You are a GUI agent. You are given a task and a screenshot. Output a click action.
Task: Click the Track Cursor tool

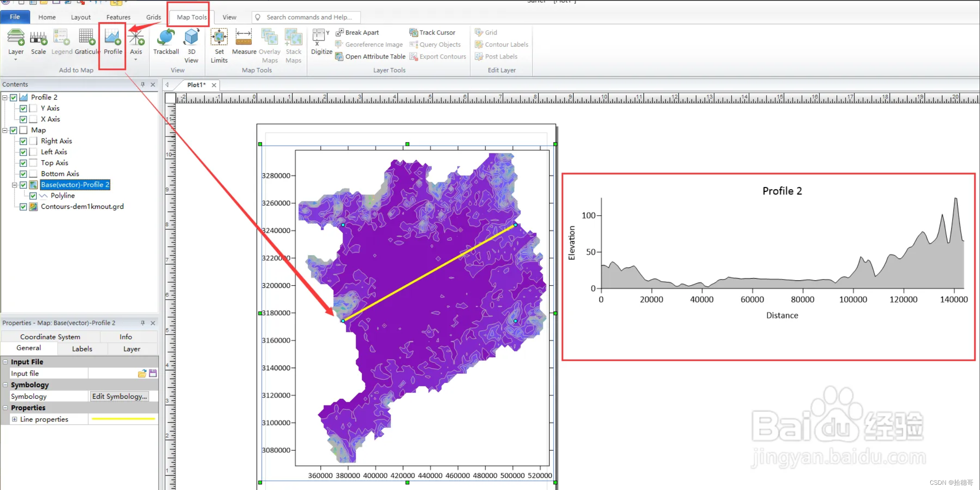coord(432,32)
